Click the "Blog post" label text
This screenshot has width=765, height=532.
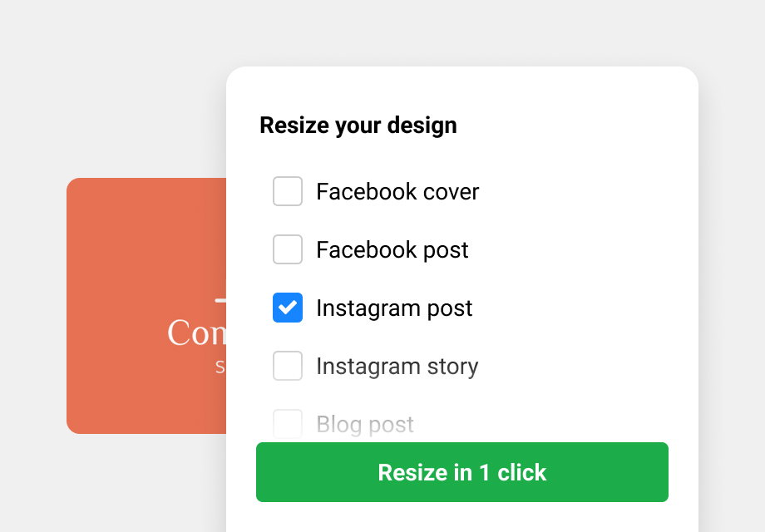(x=365, y=425)
